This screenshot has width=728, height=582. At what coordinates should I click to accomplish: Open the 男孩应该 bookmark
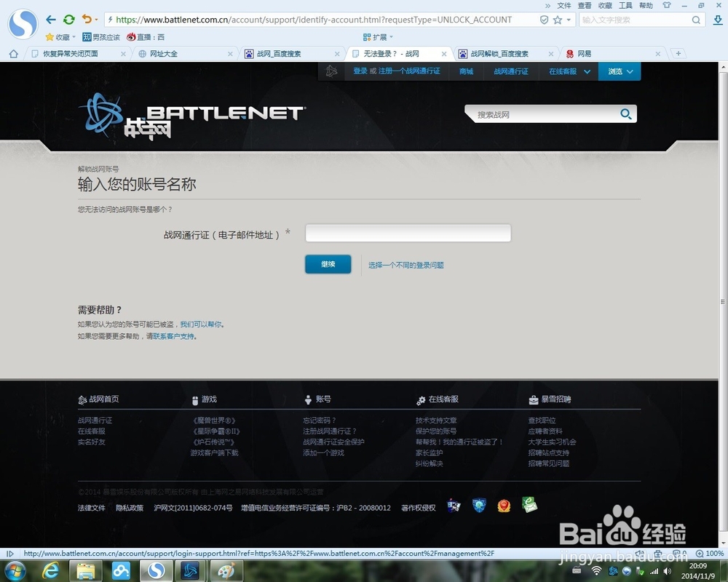(100, 37)
